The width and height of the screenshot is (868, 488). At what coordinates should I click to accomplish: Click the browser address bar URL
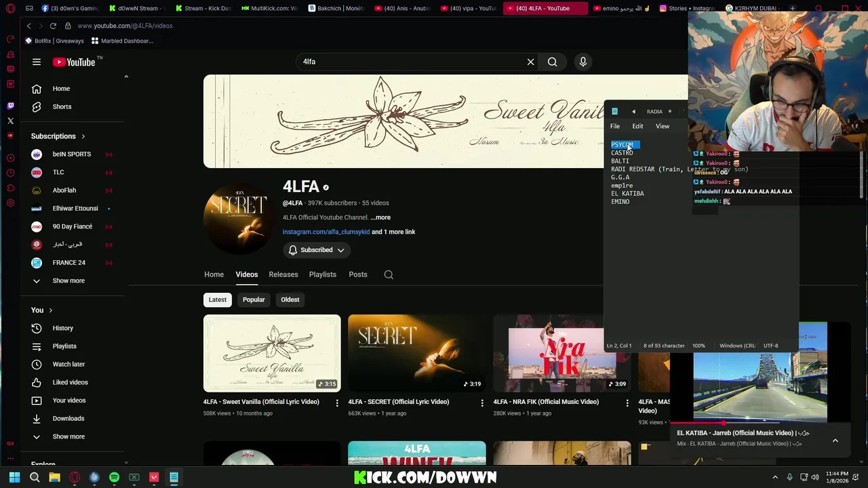click(125, 26)
